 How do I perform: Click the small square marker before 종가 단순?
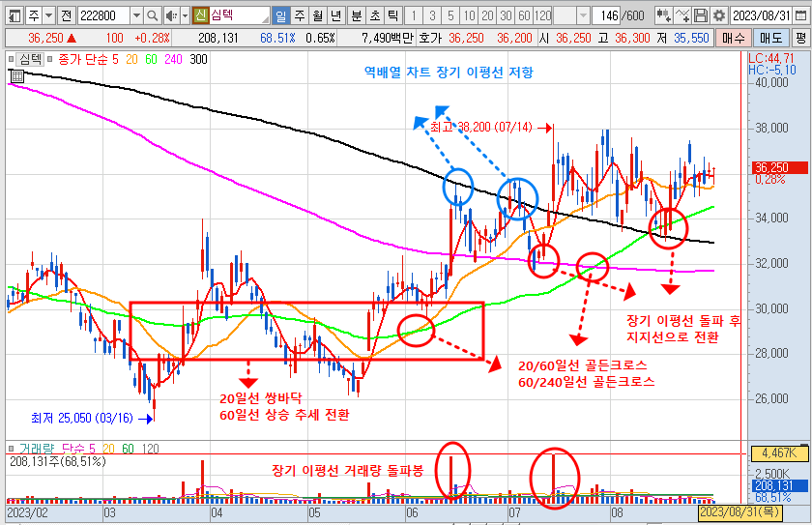point(49,59)
